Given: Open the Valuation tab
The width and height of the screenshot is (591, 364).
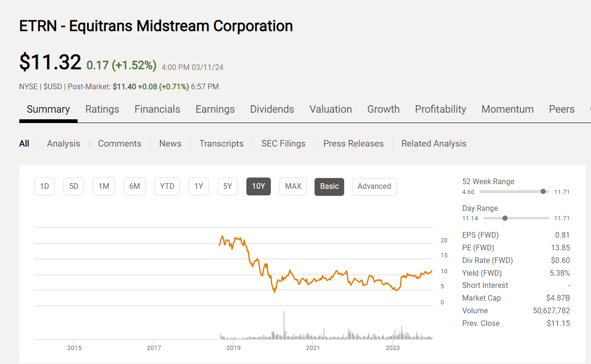Looking at the screenshot, I should pos(331,109).
